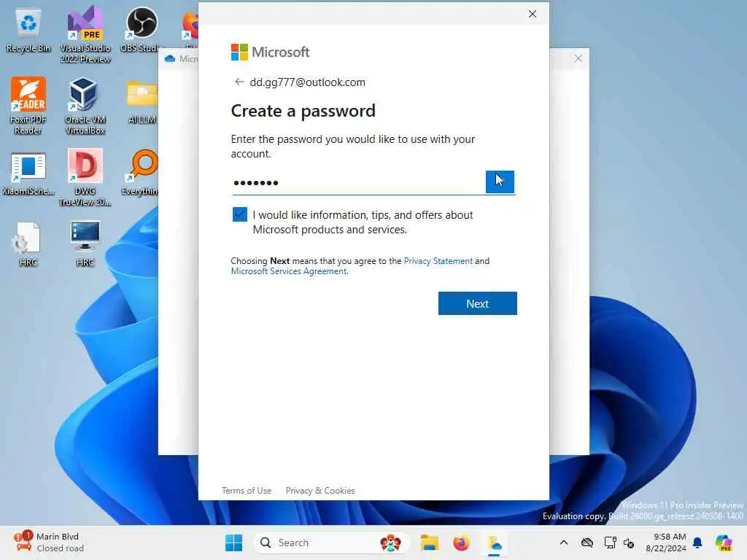Open File Explorer from the taskbar
Viewport: 747px width, 560px height.
click(429, 542)
